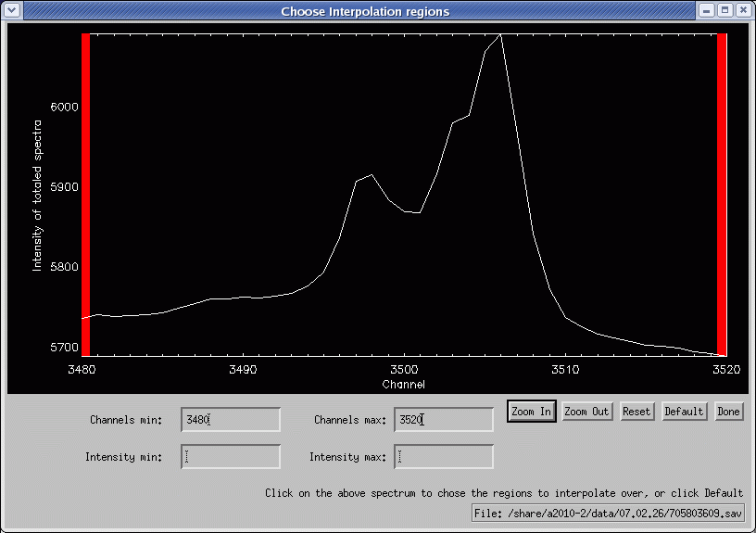Choose the Default interpolation regions button
This screenshot has width=756, height=533.
point(684,412)
